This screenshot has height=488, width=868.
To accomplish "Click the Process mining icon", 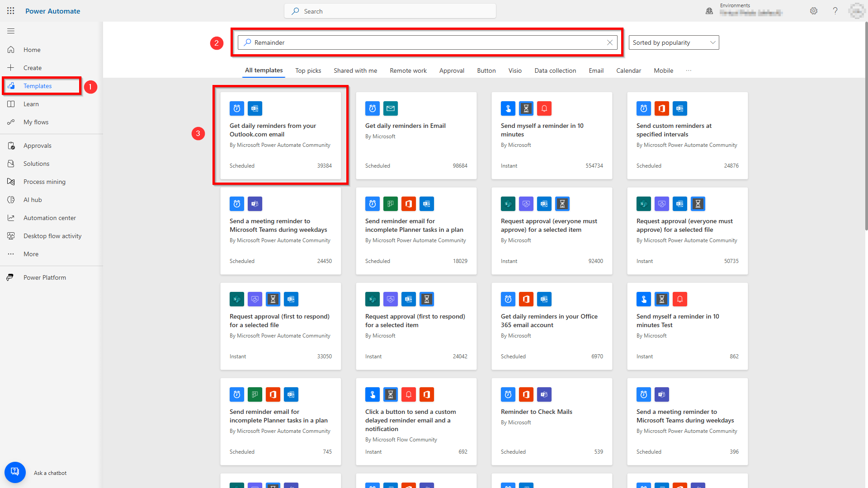I will point(11,182).
